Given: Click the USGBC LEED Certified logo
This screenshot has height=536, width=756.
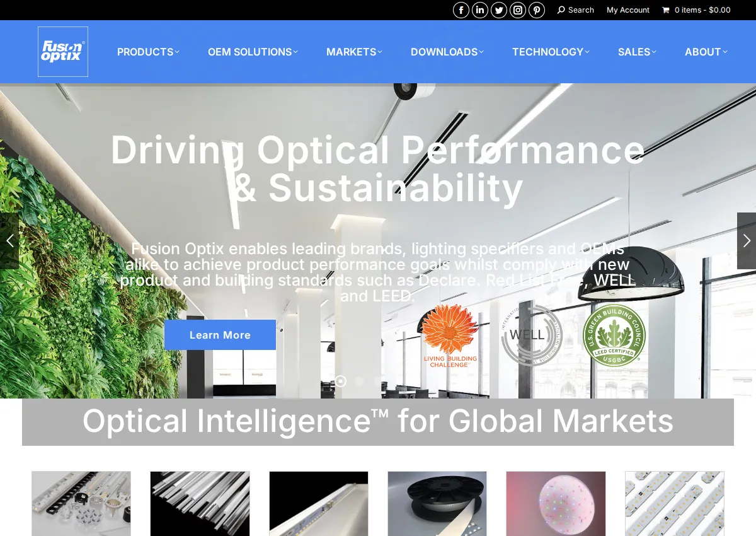Looking at the screenshot, I should pos(614,335).
